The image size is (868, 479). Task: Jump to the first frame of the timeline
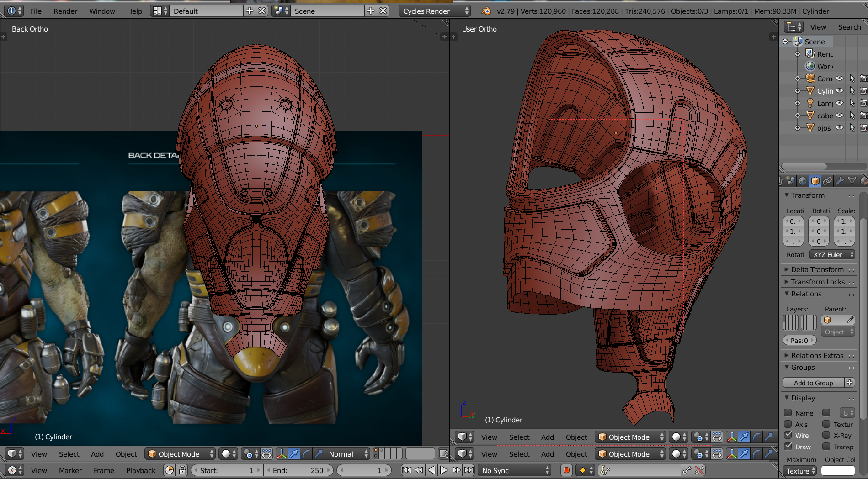coord(406,470)
